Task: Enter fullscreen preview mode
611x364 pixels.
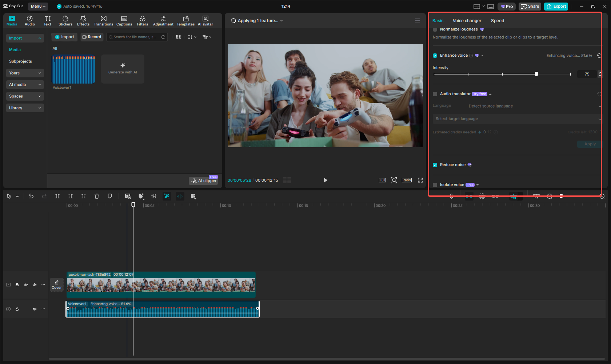Action: click(420, 180)
